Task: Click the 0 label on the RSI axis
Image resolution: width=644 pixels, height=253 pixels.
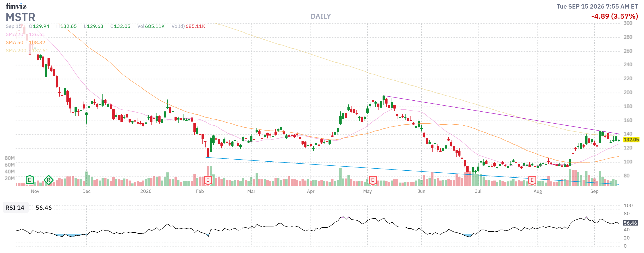Action: click(x=625, y=246)
